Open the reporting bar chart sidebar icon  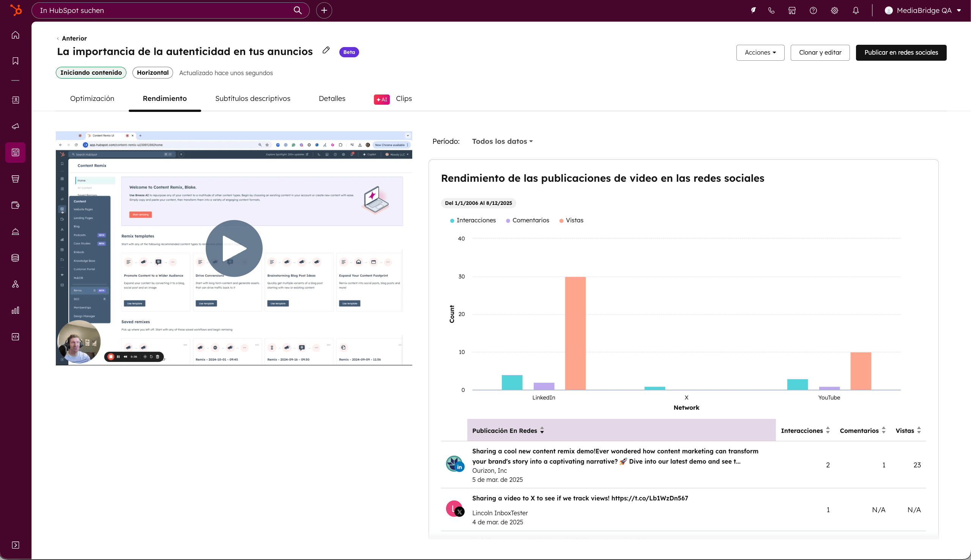[16, 310]
